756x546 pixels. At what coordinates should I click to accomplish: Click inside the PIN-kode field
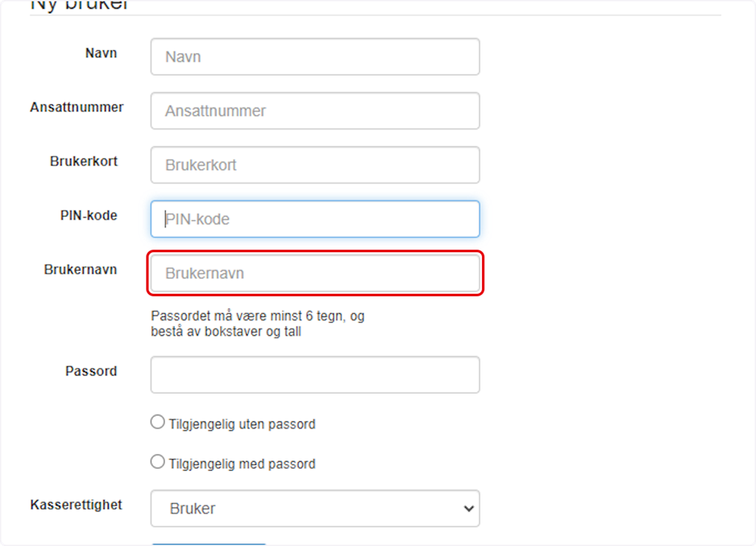(x=315, y=219)
